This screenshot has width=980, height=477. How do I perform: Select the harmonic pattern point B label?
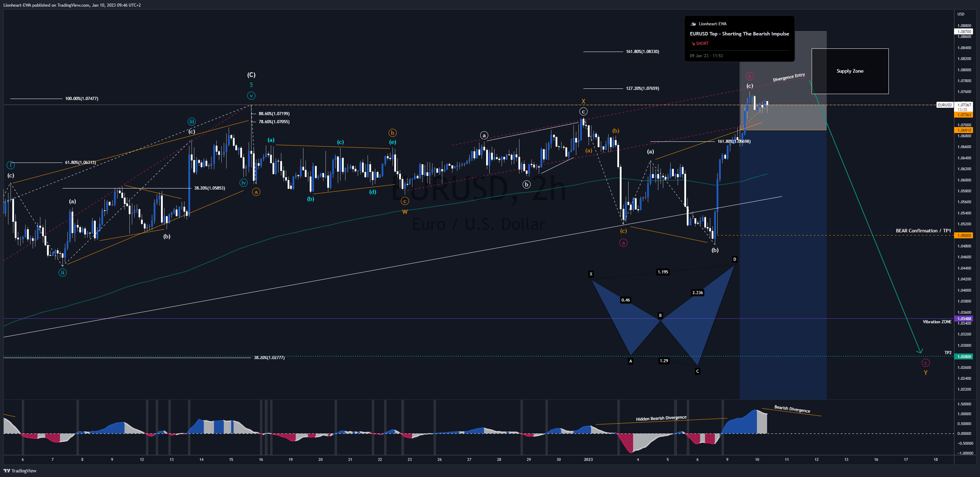click(660, 315)
